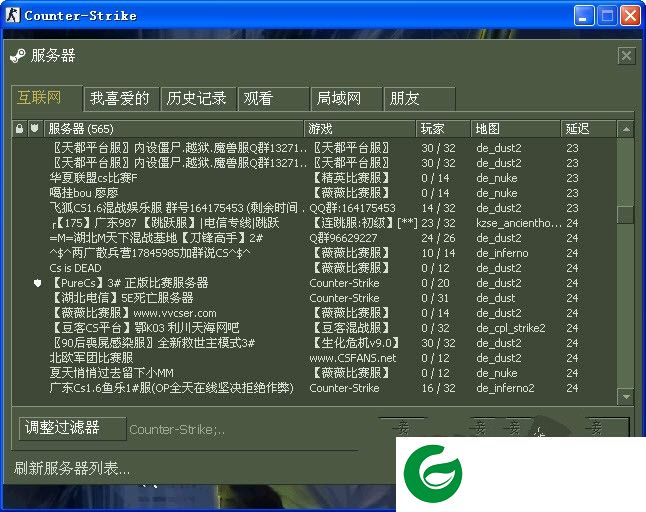This screenshot has width=646, height=512.
Task: Select 【薇薇比赛服】www.vvcser.com server row
Action: click(314, 313)
